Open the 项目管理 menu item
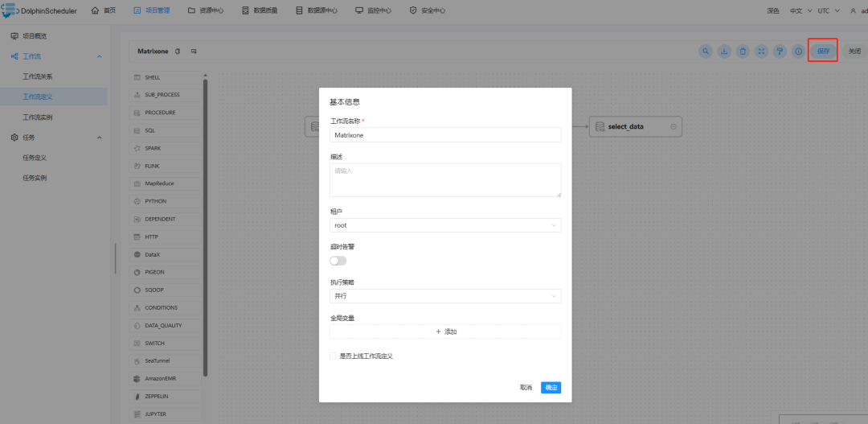This screenshot has width=868, height=424. 152,10
